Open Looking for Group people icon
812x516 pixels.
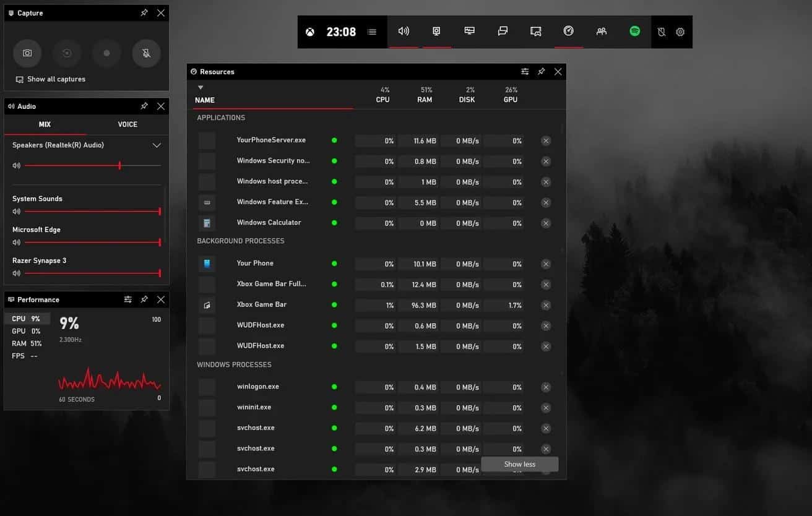[602, 31]
